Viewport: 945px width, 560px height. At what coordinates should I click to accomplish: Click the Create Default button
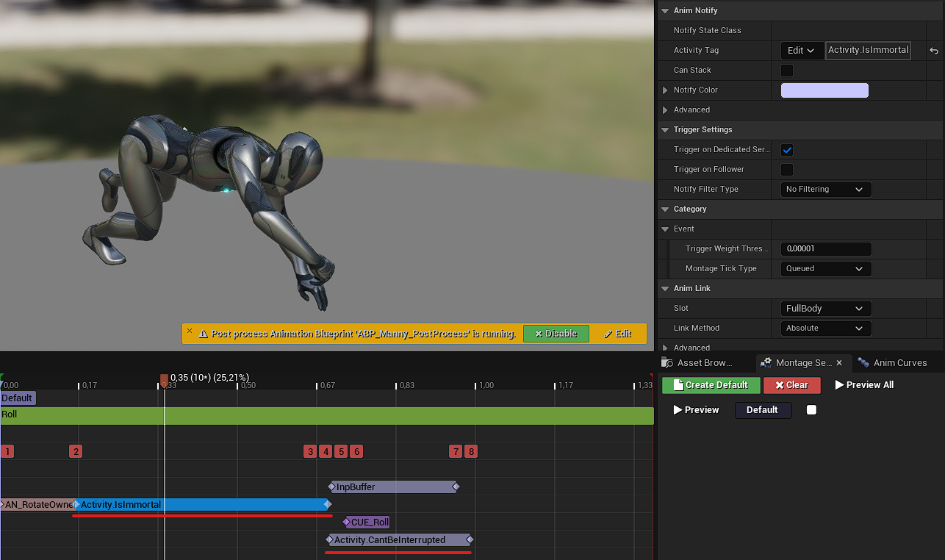point(711,385)
